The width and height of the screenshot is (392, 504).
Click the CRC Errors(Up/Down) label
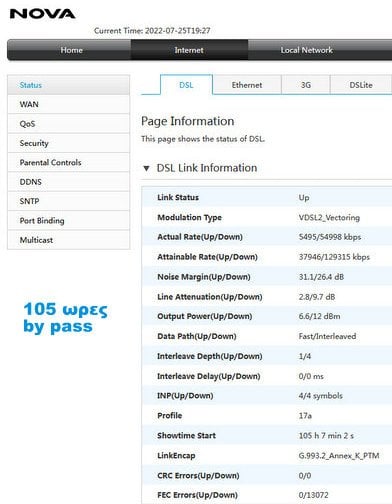coord(198,475)
